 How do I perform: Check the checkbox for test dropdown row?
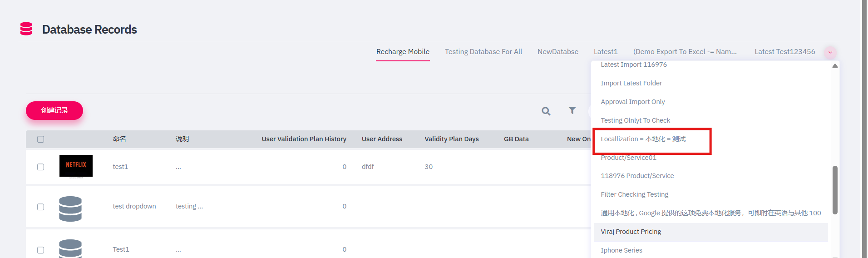coord(40,207)
